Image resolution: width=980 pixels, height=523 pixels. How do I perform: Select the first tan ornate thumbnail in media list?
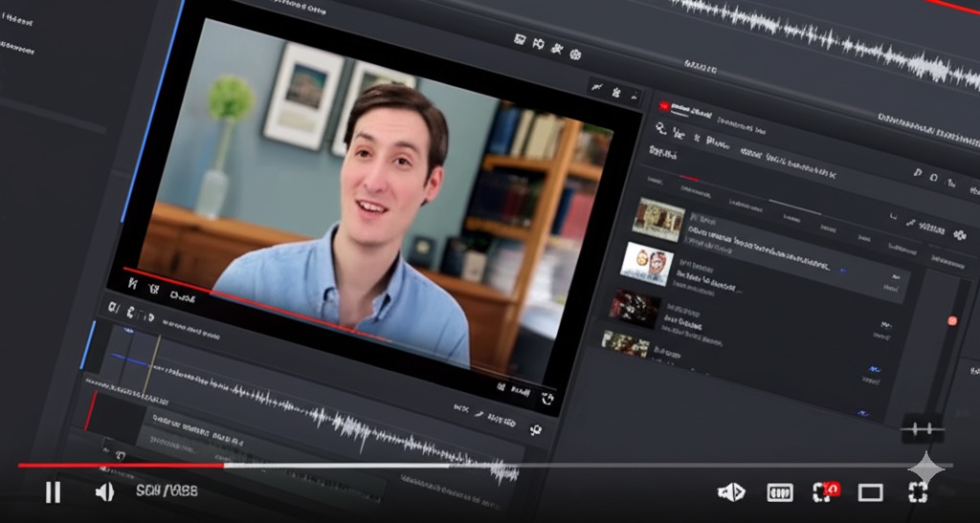point(658,220)
